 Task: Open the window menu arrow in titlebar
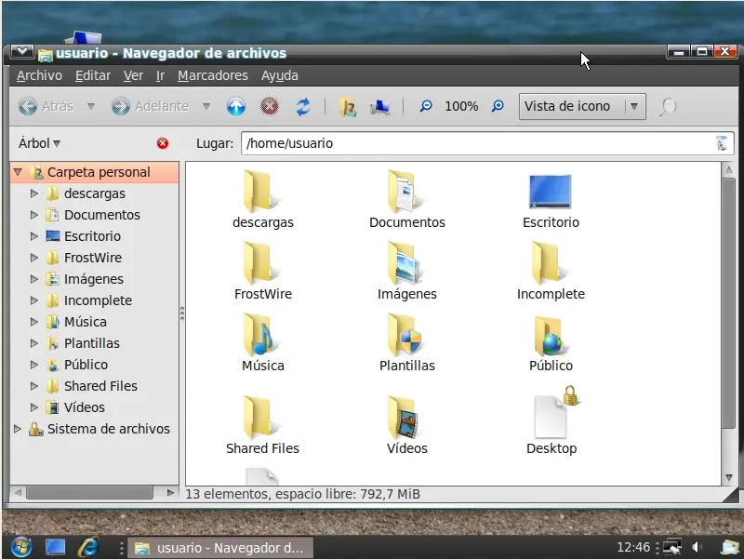click(21, 51)
